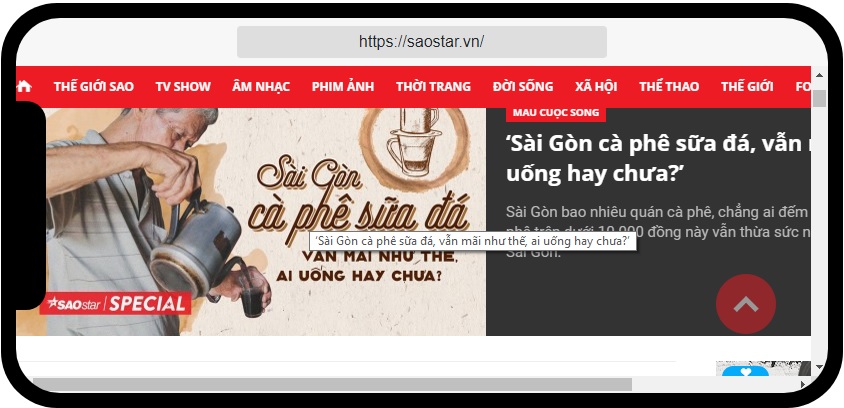Go to the home page icon

click(x=24, y=86)
